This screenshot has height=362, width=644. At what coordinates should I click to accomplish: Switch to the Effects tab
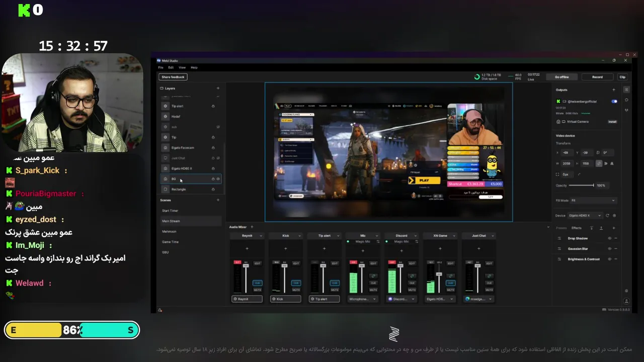coord(577,228)
